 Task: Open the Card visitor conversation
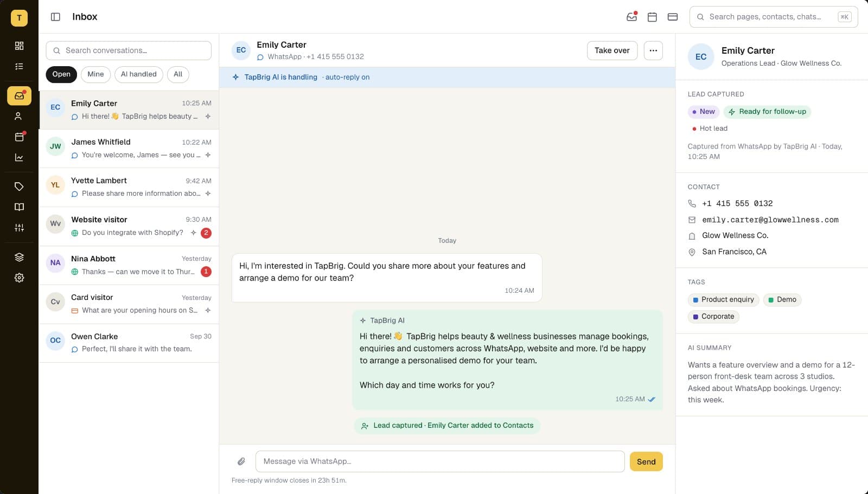coord(129,304)
